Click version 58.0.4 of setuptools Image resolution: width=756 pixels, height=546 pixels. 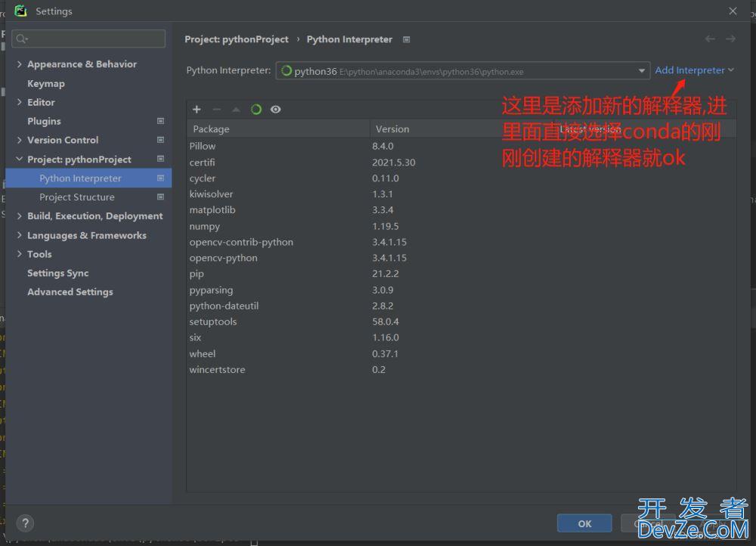tap(386, 321)
